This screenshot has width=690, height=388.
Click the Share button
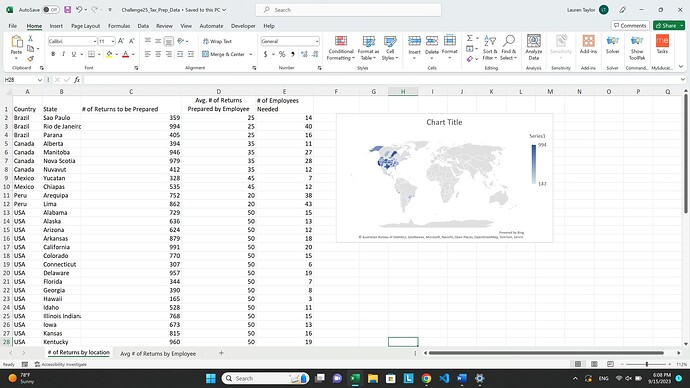[x=669, y=26]
